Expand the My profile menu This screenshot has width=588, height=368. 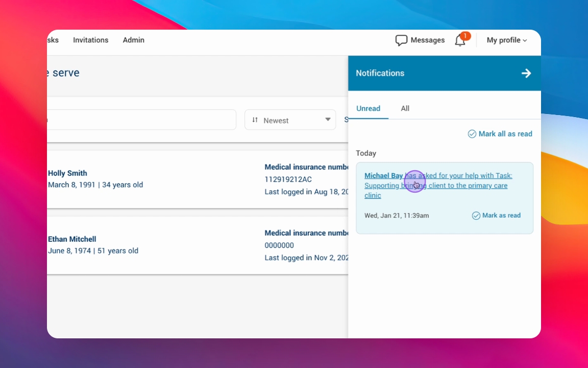[507, 40]
